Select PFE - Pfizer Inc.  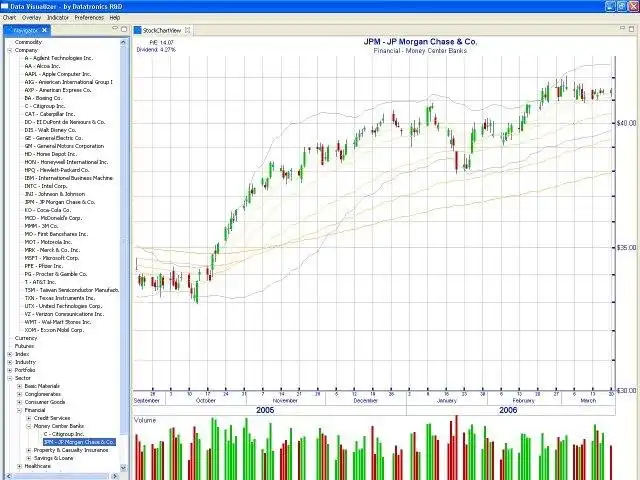[x=44, y=266]
